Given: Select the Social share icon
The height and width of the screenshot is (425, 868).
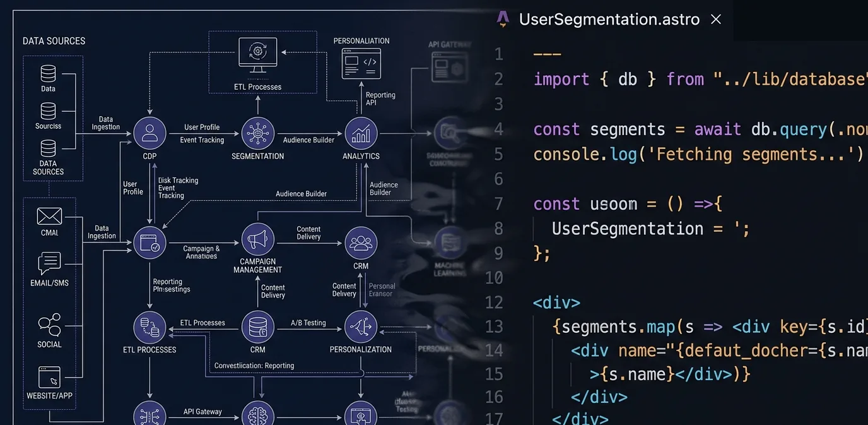Looking at the screenshot, I should (49, 325).
